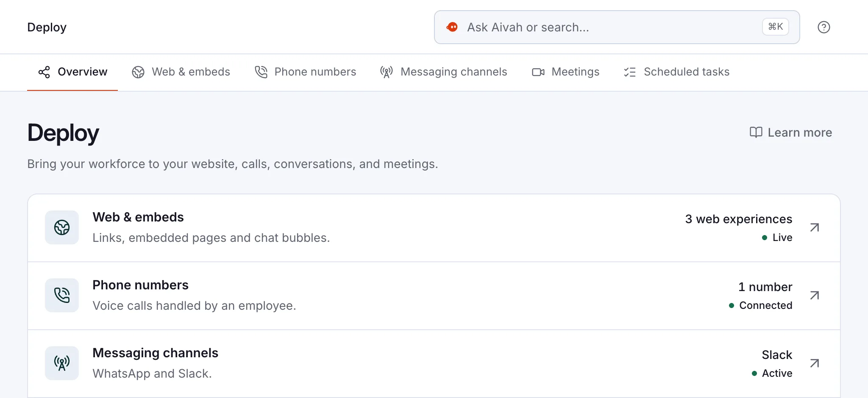Image resolution: width=868 pixels, height=398 pixels.
Task: Open the Scheduled tasks tab
Action: pyautogui.click(x=676, y=72)
